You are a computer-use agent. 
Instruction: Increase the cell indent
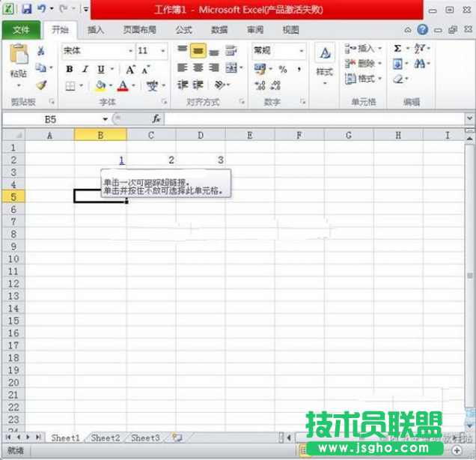tap(198, 85)
